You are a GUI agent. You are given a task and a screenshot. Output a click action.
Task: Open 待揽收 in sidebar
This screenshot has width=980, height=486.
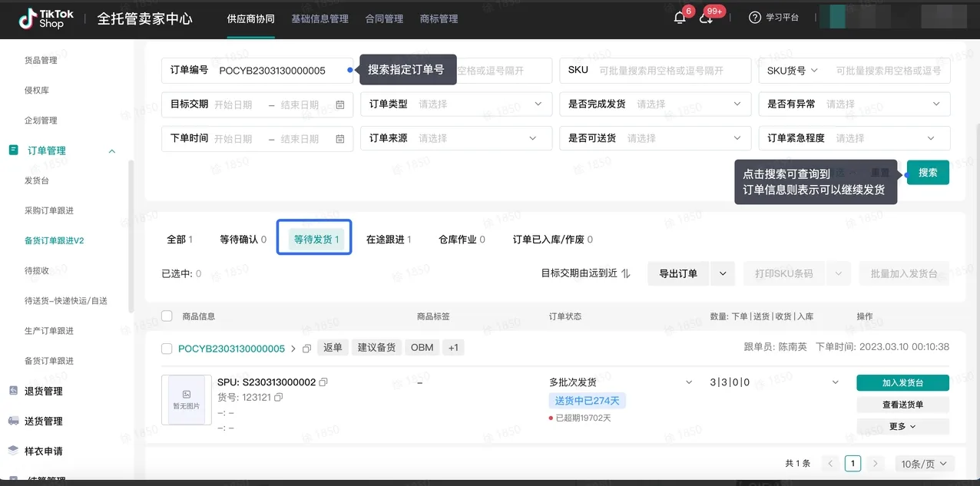click(37, 270)
